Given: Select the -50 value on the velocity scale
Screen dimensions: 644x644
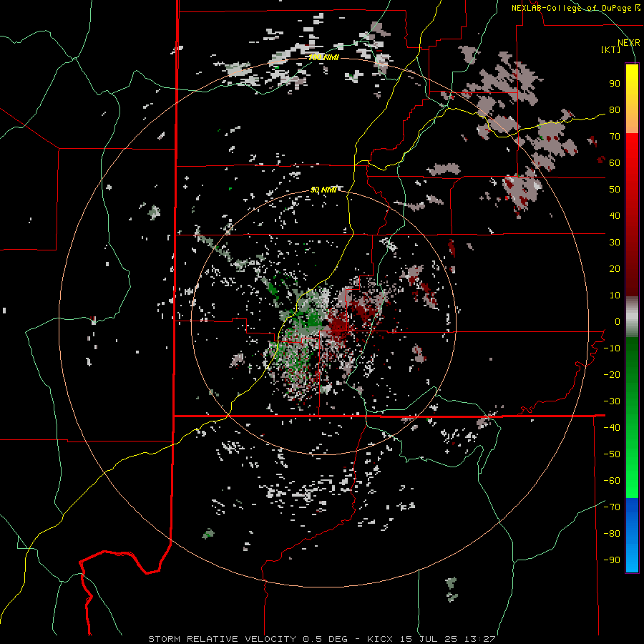Looking at the screenshot, I should click(x=612, y=454).
